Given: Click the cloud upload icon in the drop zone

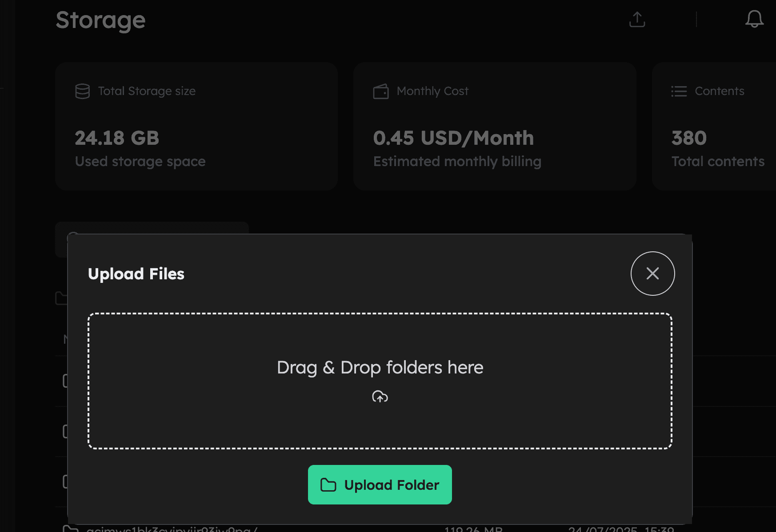Looking at the screenshot, I should coord(380,396).
